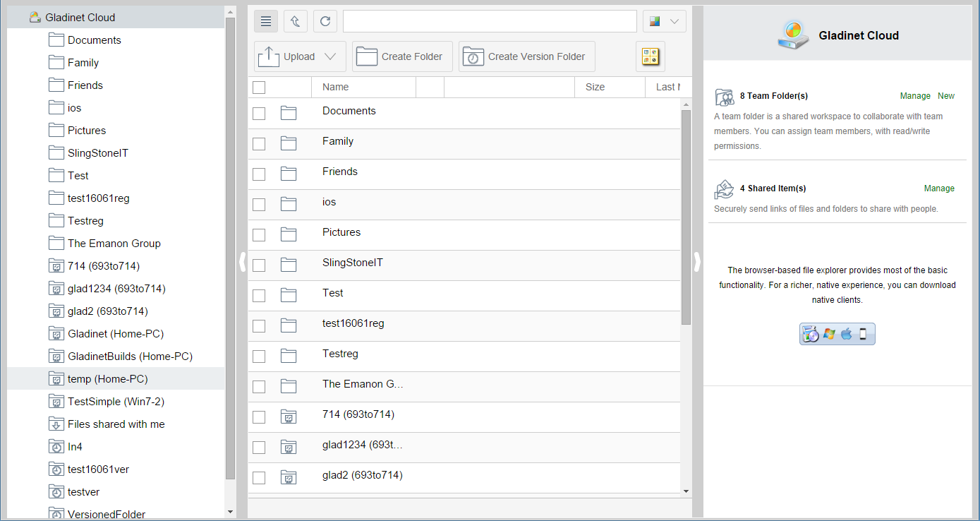The image size is (980, 521).
Task: Check the Testreg row checkbox
Action: tap(259, 356)
